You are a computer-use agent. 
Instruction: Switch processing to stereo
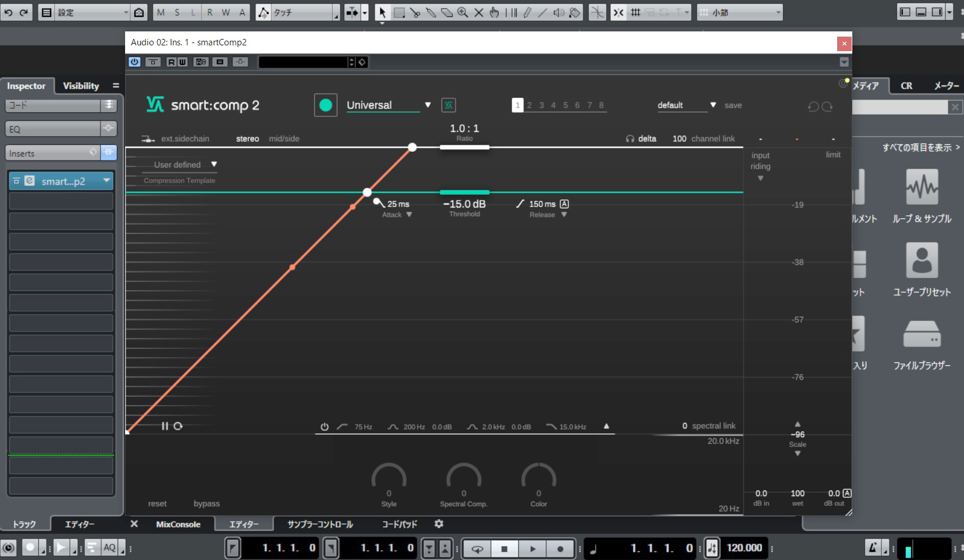click(247, 139)
